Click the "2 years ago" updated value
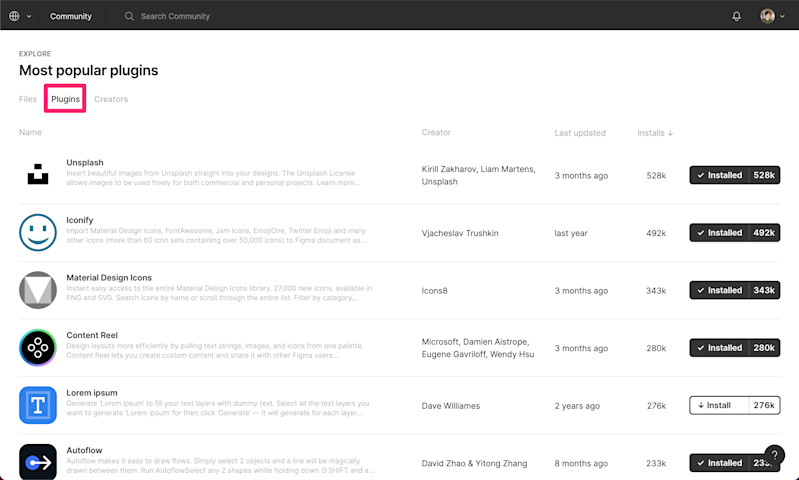799x480 pixels. 577,406
